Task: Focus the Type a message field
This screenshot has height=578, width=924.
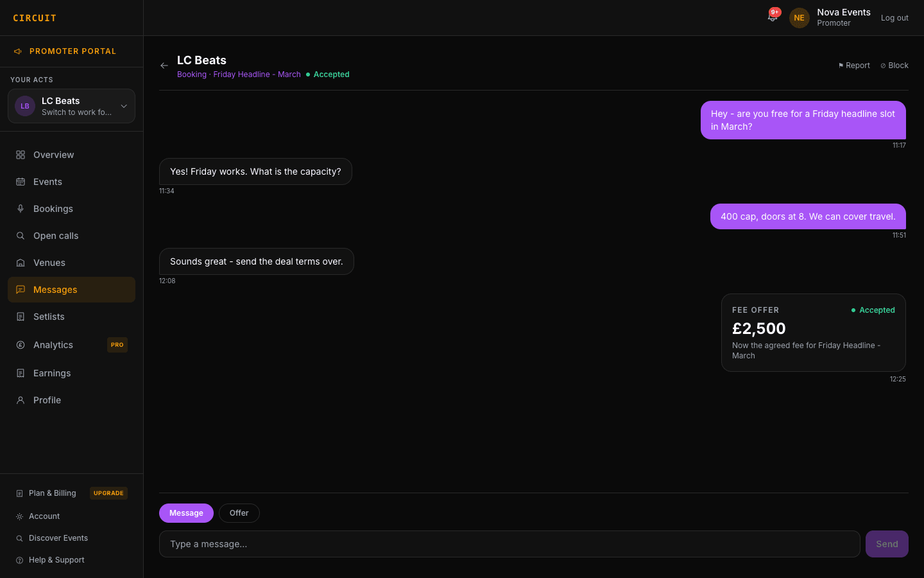Action: (509, 544)
